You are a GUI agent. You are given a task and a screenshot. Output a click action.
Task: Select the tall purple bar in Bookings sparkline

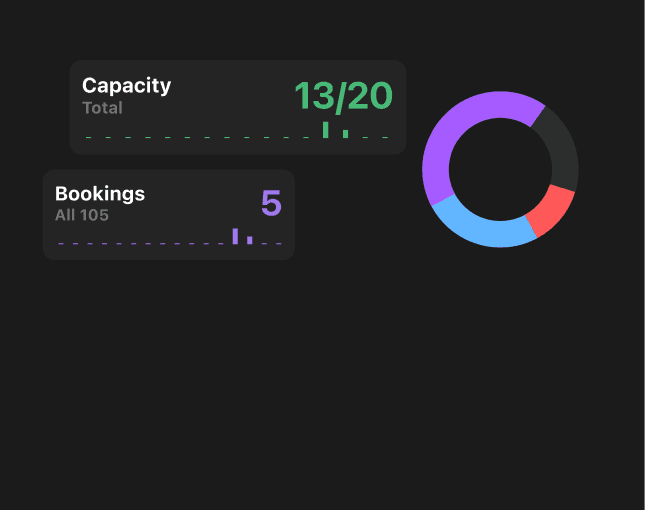235,236
